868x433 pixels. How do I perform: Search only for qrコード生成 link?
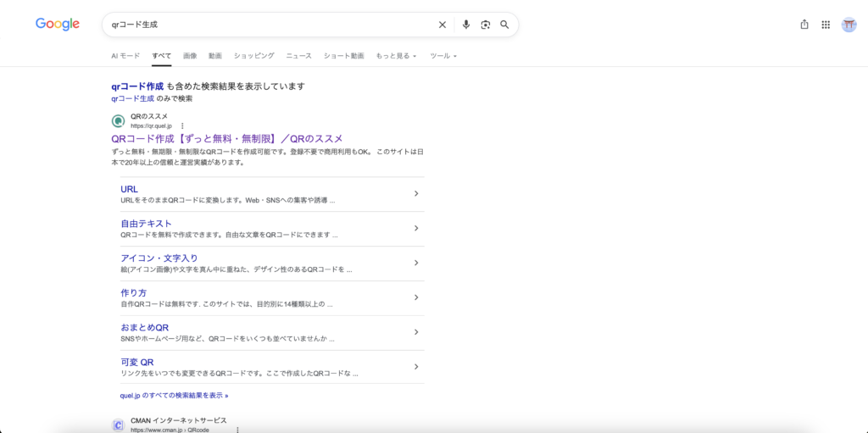click(133, 99)
